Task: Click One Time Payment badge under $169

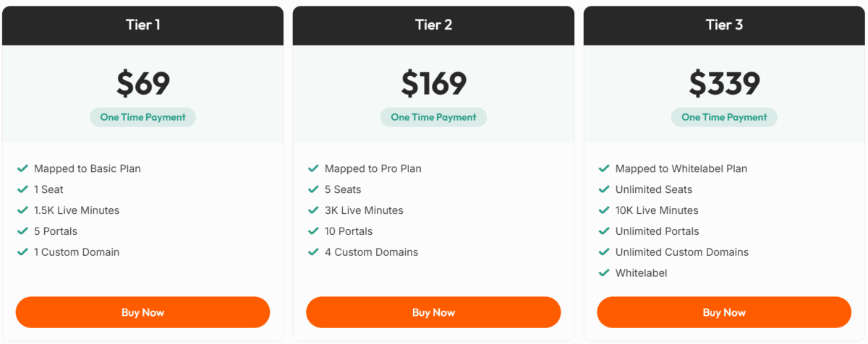Action: 433,117
